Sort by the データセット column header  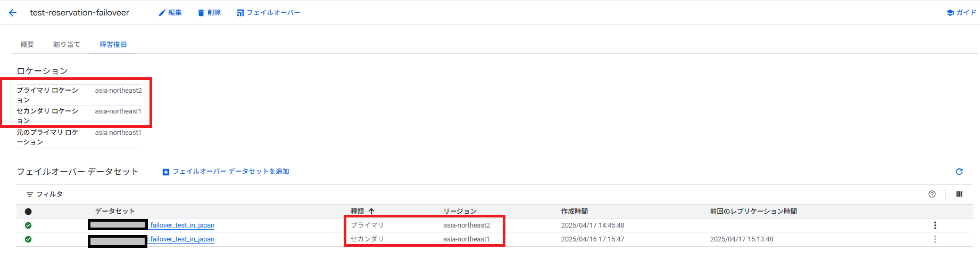pyautogui.click(x=115, y=212)
